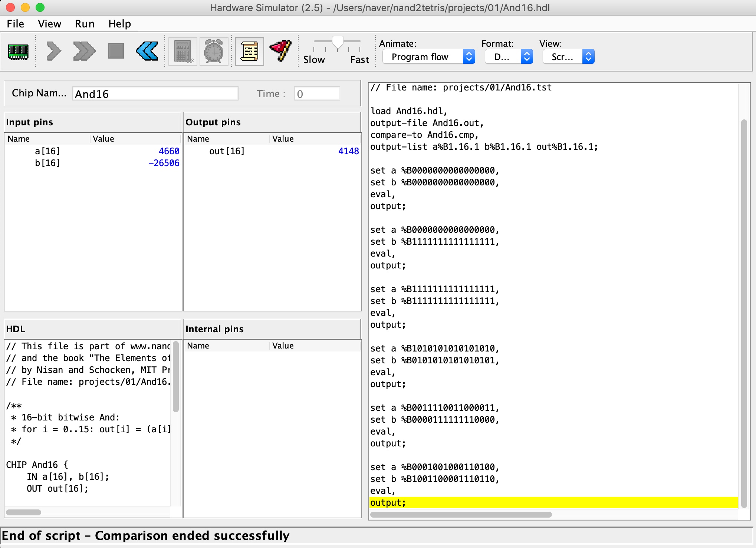
Task: Click the blue Reset rewind arrows
Action: click(147, 51)
